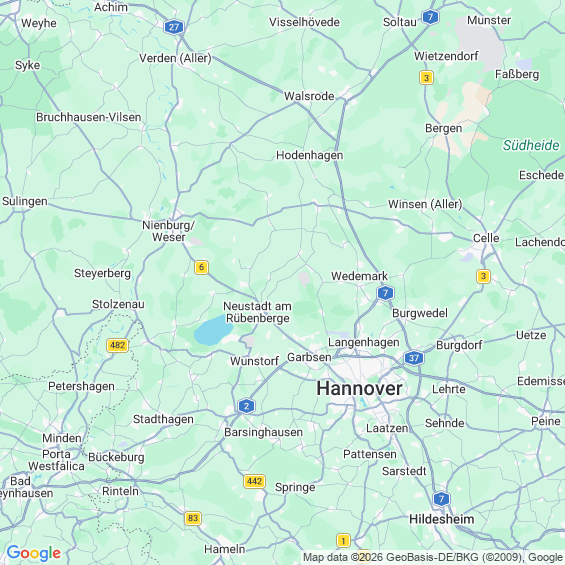Click the A37 highway shield near Burgdorf
This screenshot has height=565, width=565.
[414, 358]
